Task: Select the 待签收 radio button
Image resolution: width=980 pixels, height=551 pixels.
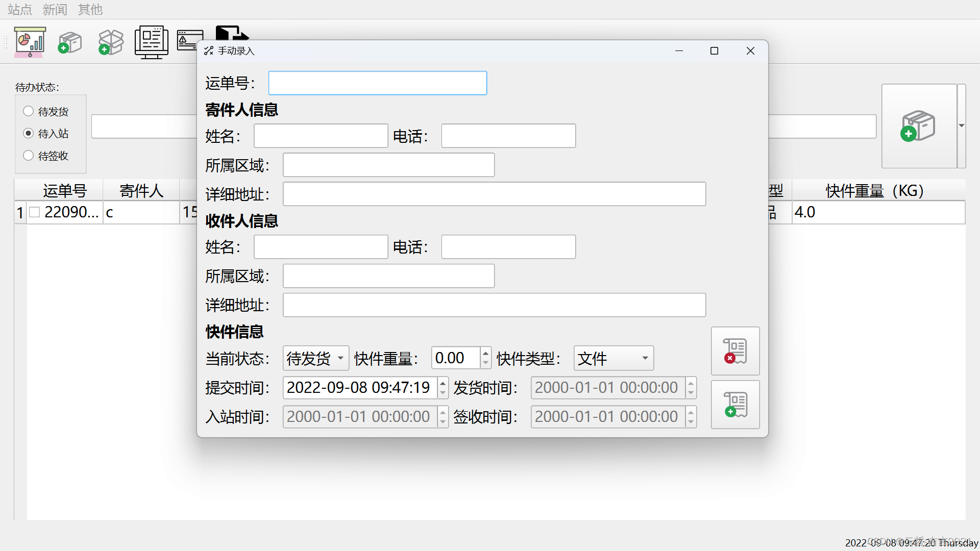Action: click(x=29, y=156)
